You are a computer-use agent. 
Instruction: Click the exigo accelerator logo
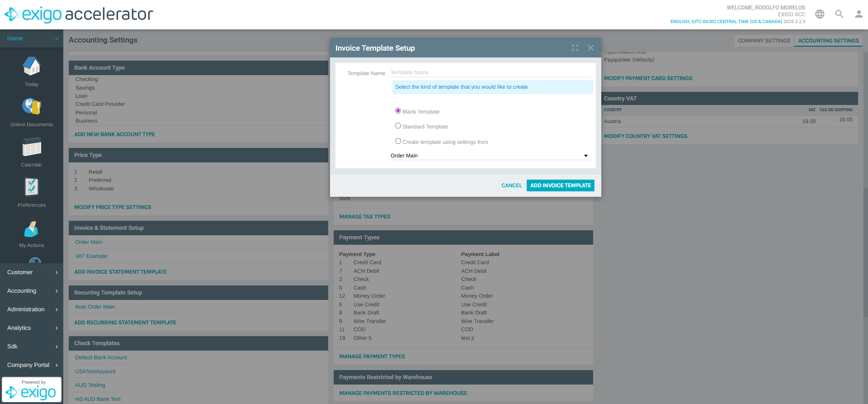79,14
